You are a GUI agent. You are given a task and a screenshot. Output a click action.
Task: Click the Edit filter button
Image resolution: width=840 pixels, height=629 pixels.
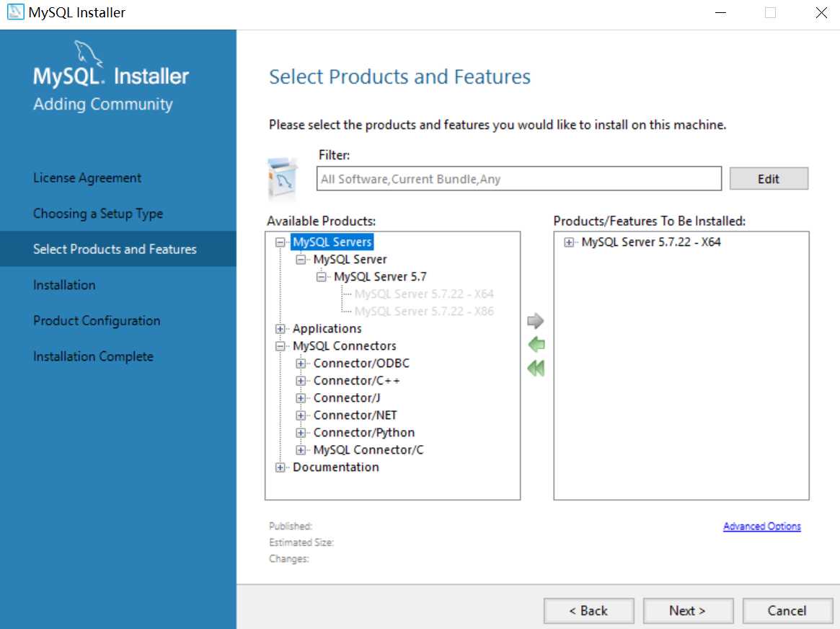pos(769,178)
